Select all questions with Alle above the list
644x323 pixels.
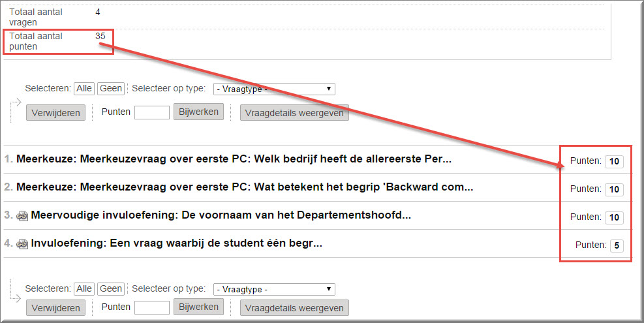(84, 89)
